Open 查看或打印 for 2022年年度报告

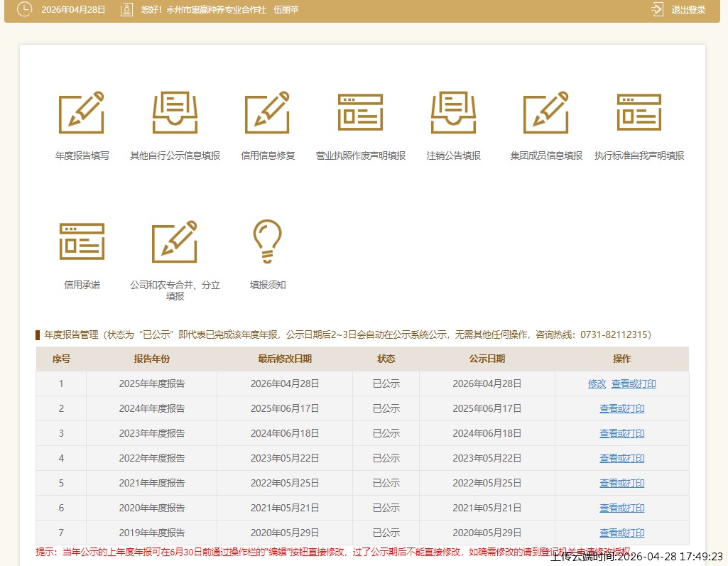pos(621,458)
